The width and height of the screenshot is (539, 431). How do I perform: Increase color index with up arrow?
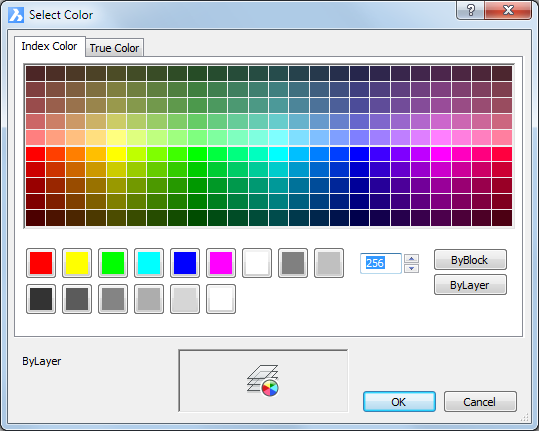point(411,258)
